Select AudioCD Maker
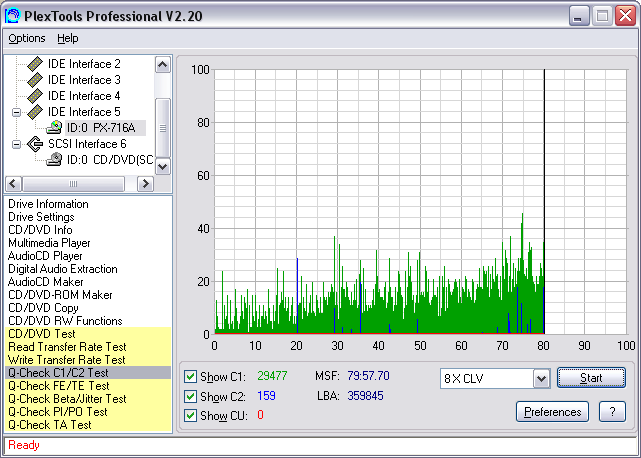The height and width of the screenshot is (458, 641). pyautogui.click(x=45, y=282)
